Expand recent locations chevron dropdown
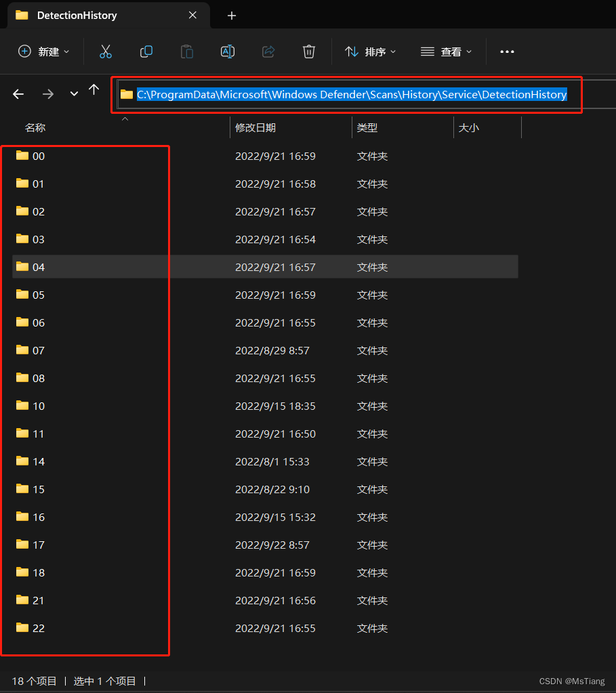 (74, 94)
